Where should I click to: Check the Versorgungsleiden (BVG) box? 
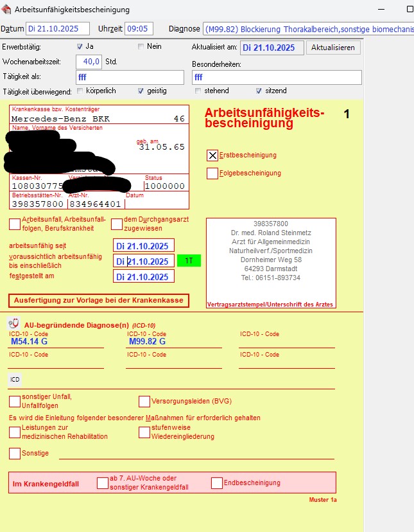tap(144, 402)
